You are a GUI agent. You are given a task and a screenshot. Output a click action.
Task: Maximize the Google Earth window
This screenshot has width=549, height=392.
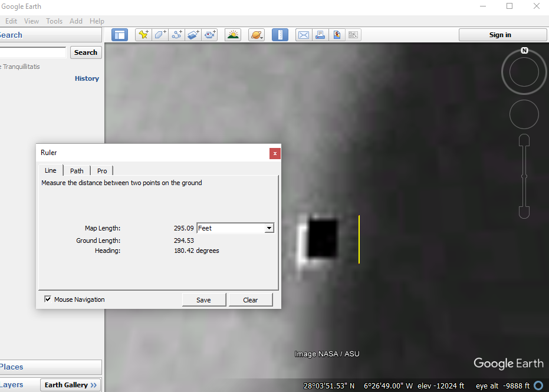[x=509, y=6]
